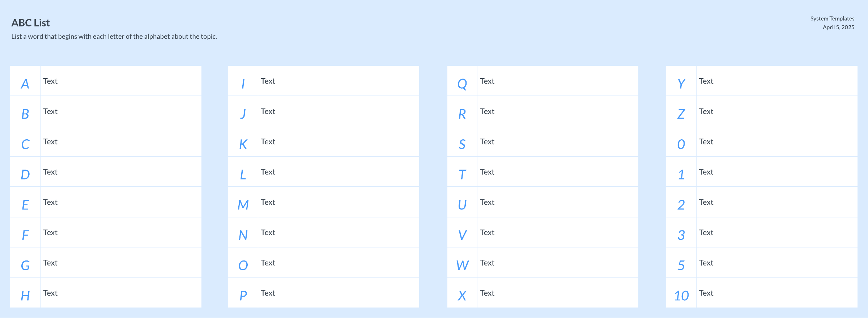Select the instructions subtitle text
The image size is (868, 318).
[x=114, y=37]
